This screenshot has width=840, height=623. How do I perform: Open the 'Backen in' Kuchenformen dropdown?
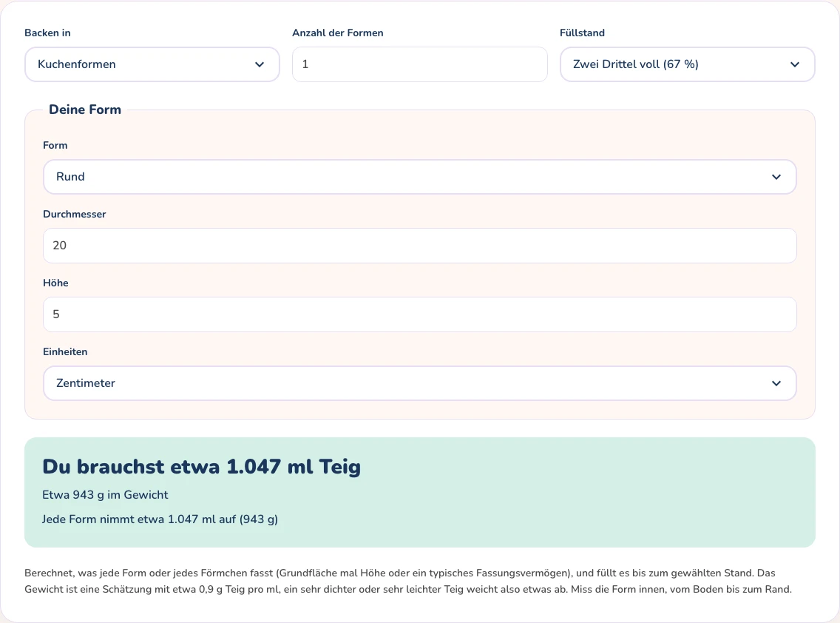pos(152,64)
